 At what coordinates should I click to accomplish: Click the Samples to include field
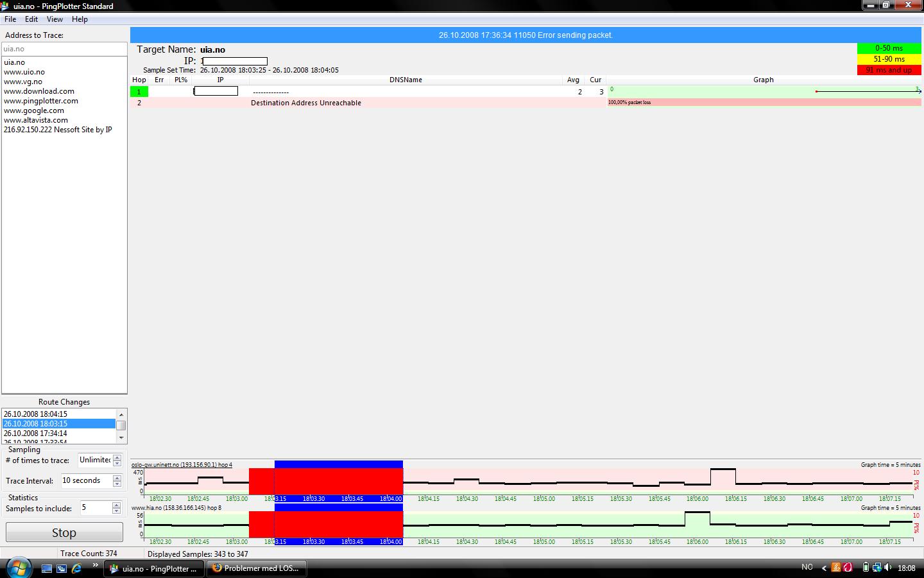[96, 508]
